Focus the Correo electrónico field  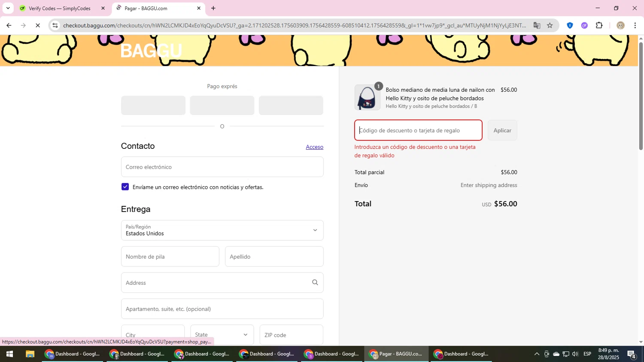coord(222,167)
